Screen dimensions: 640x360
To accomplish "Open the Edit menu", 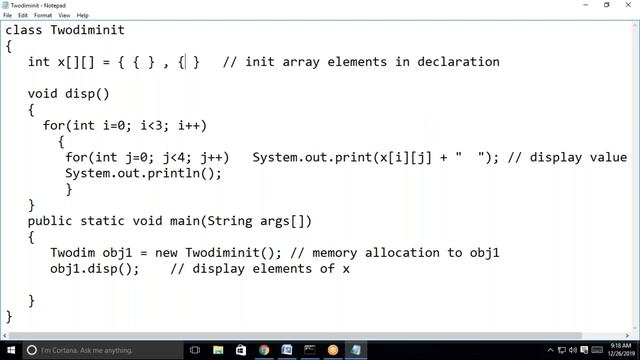I will click(23, 16).
